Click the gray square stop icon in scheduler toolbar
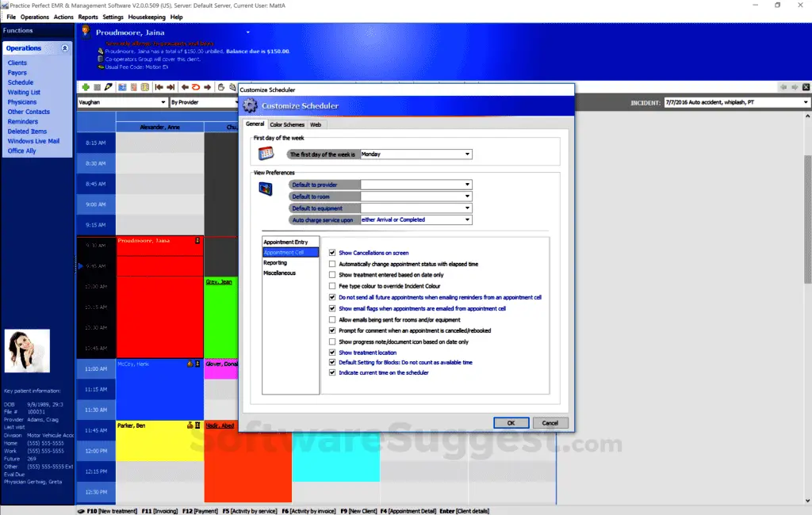The image size is (812, 515). point(97,87)
